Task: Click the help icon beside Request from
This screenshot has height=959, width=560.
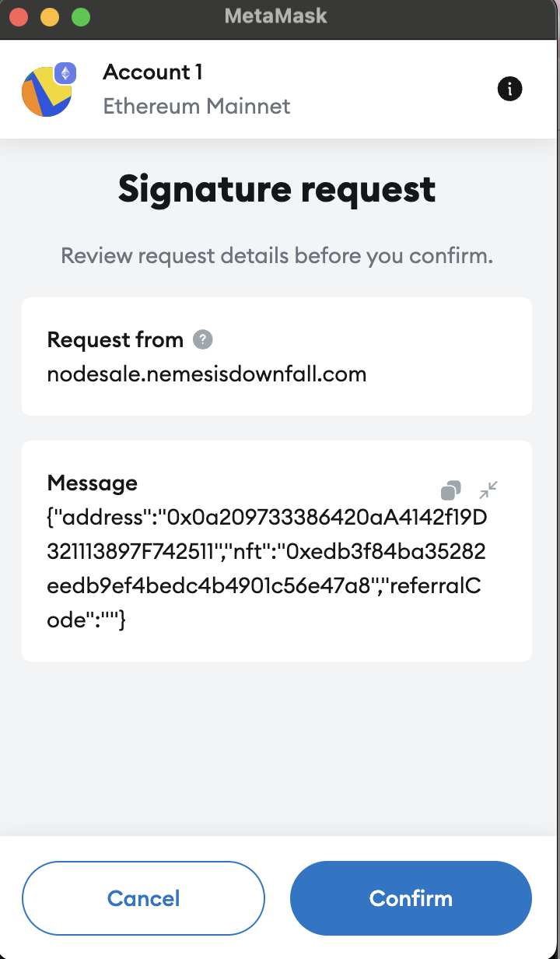Action: point(203,339)
